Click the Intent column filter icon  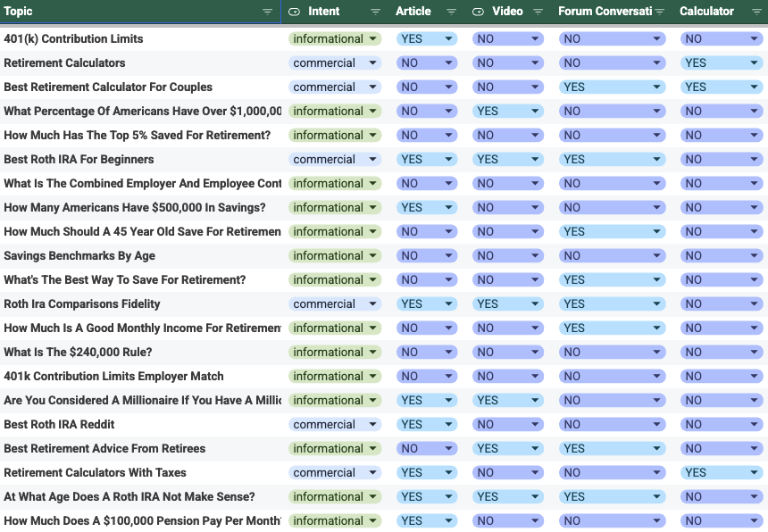pyautogui.click(x=375, y=12)
